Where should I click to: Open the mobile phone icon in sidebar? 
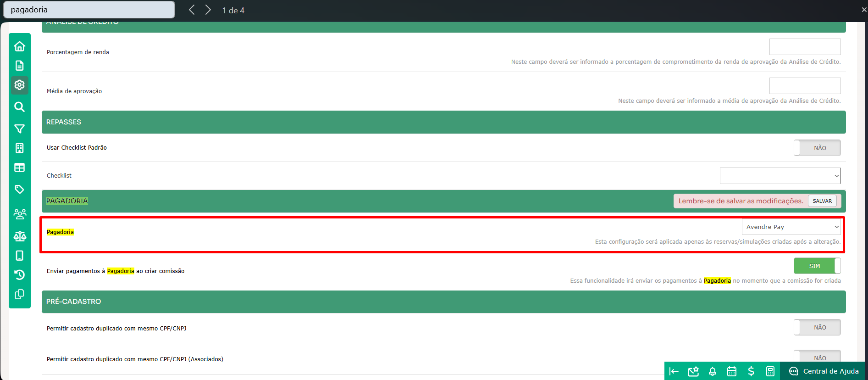pyautogui.click(x=19, y=256)
